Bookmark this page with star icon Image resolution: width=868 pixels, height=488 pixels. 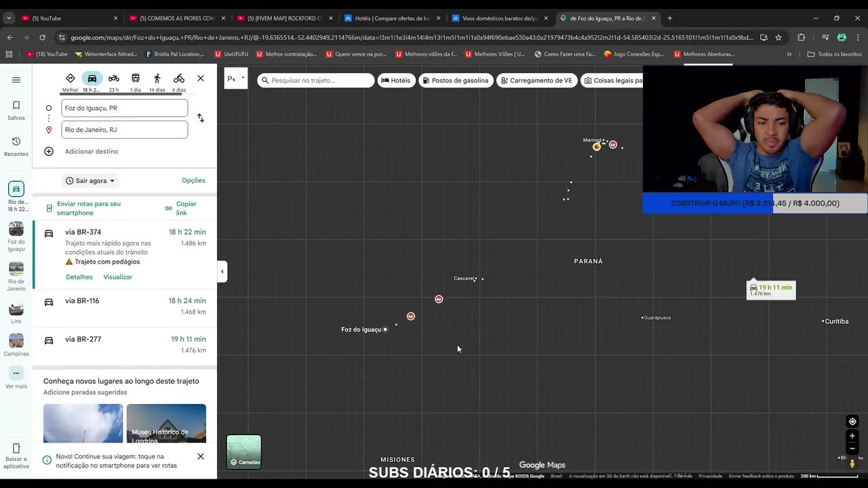coord(778,37)
